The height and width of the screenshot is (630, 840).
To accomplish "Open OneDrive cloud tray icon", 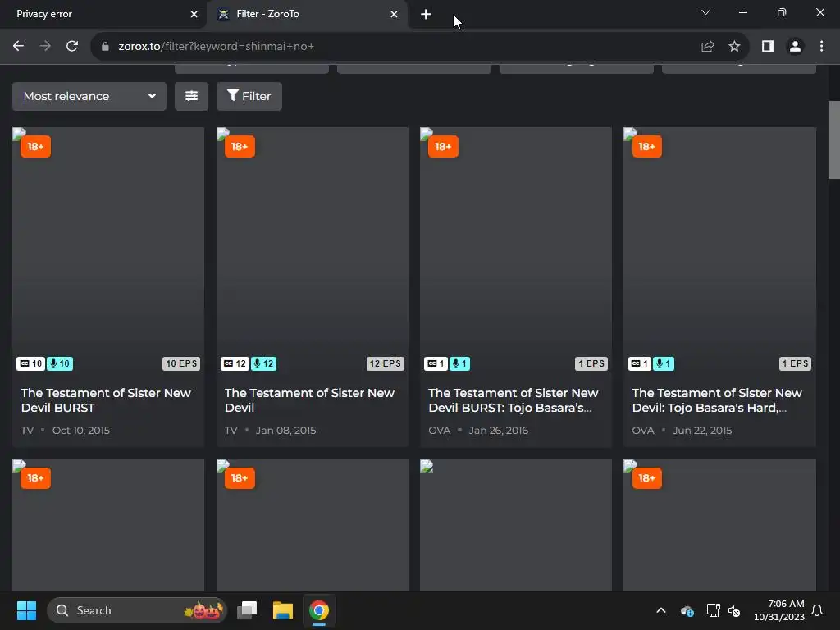I will 687,610.
